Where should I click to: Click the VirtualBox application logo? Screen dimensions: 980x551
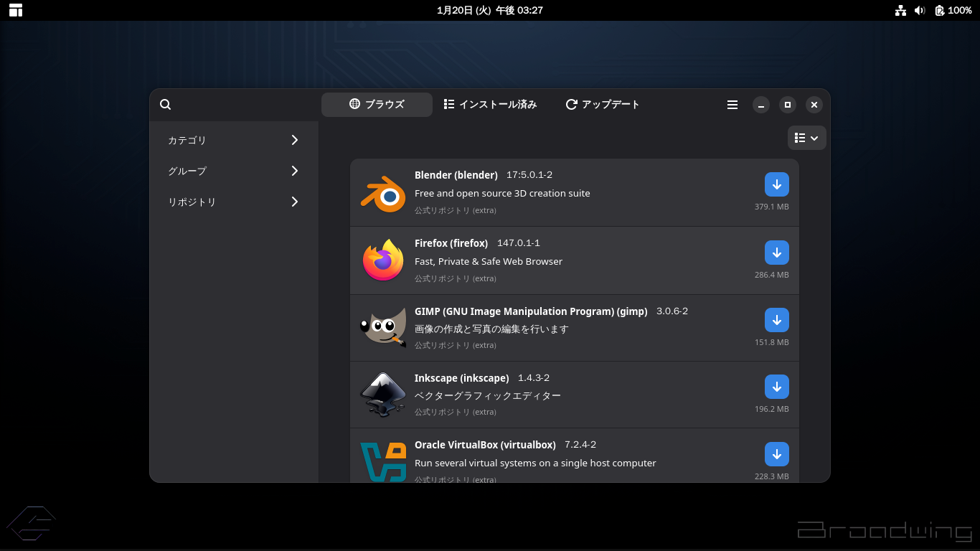[383, 462]
